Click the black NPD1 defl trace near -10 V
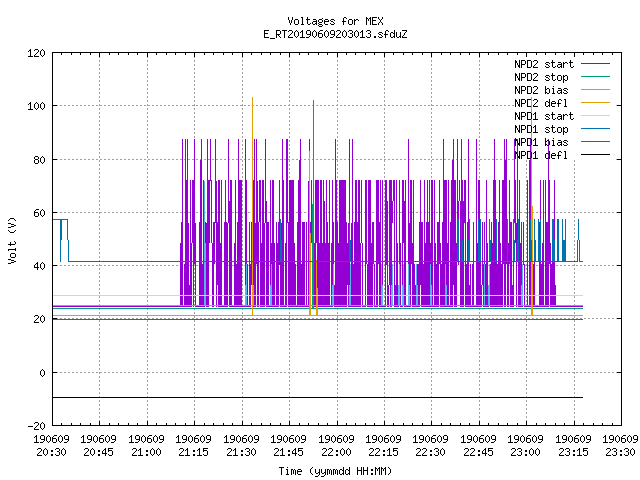Viewport: 640px width, 480px height. [318, 398]
